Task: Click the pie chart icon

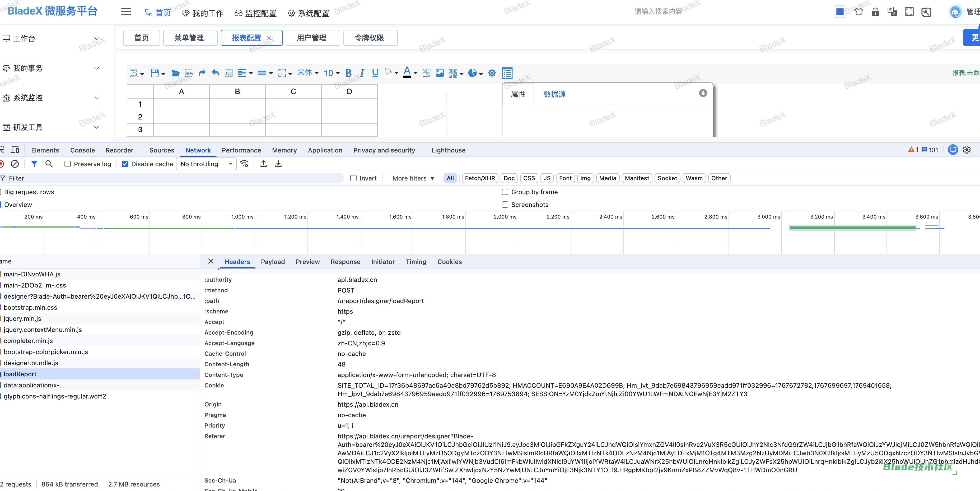Action: tap(472, 73)
